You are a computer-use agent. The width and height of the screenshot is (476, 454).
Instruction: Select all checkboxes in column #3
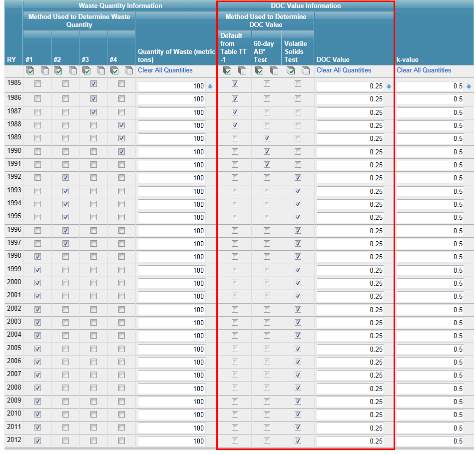(x=86, y=71)
